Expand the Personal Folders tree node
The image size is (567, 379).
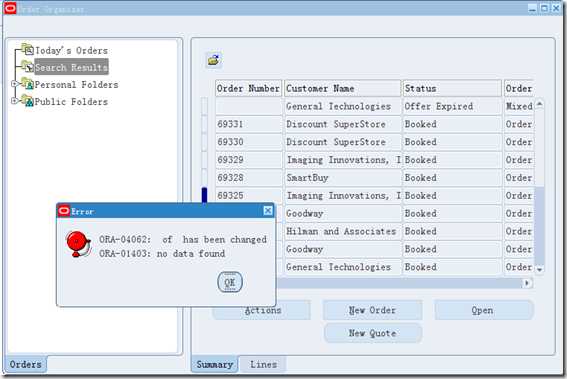(14, 84)
